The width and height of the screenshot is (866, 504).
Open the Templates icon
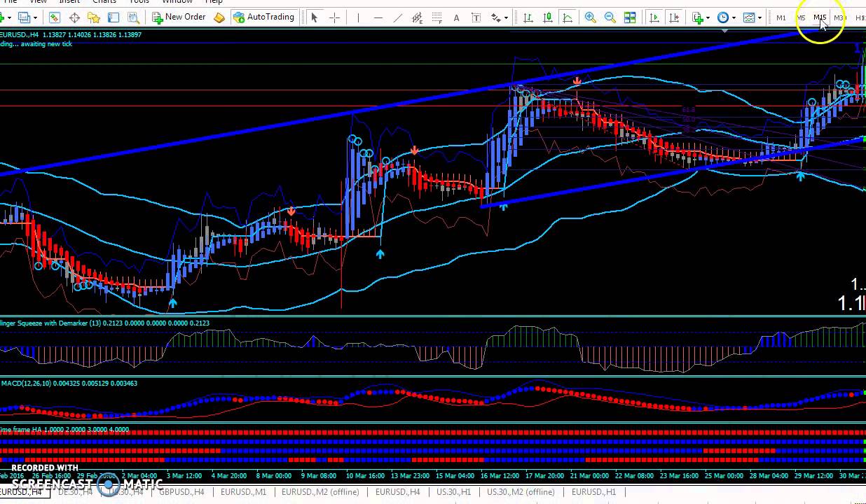[748, 17]
